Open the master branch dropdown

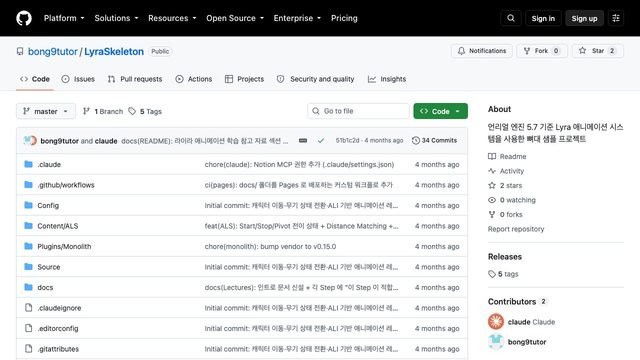click(46, 111)
